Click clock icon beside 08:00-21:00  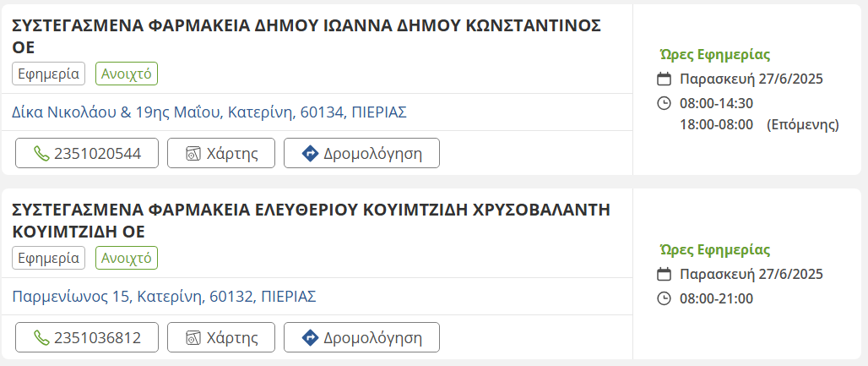tap(665, 298)
